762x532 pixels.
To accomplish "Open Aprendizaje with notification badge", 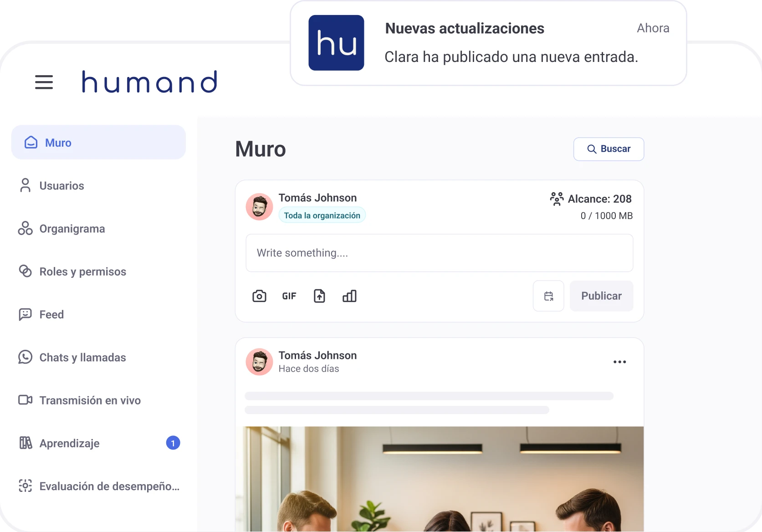I will [98, 443].
